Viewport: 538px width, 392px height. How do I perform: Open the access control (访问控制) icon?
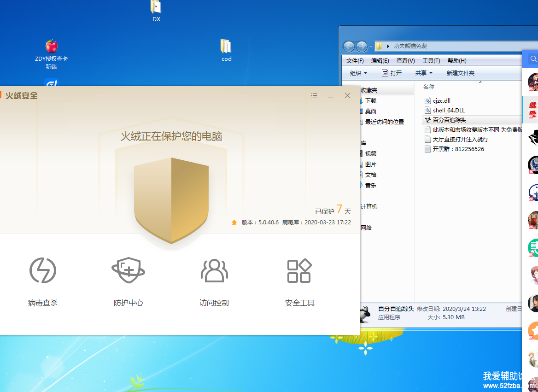214,270
